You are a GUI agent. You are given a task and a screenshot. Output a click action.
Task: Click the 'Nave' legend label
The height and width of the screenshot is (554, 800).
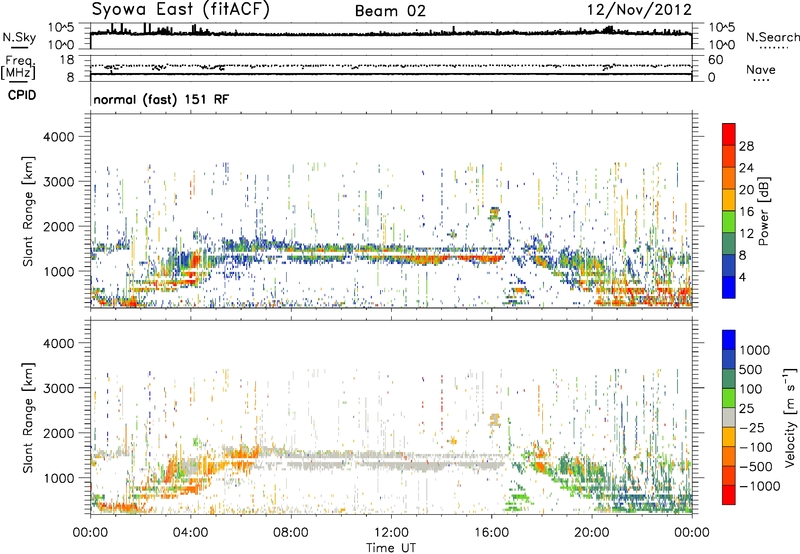click(761, 70)
